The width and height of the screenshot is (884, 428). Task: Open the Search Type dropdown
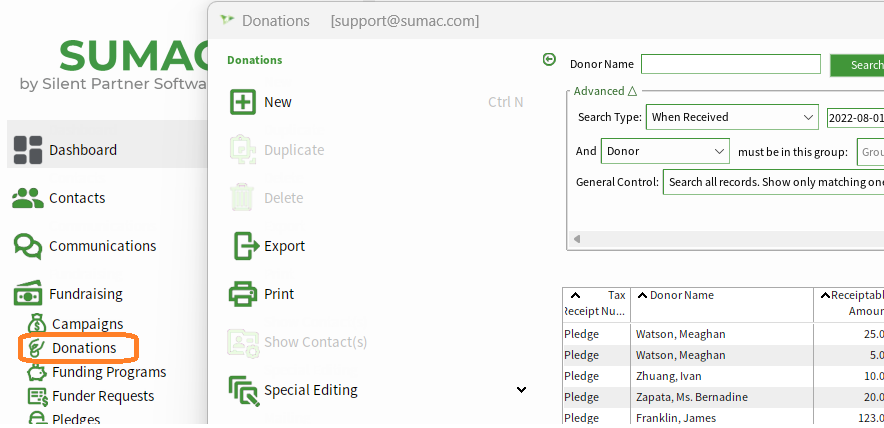coord(732,117)
